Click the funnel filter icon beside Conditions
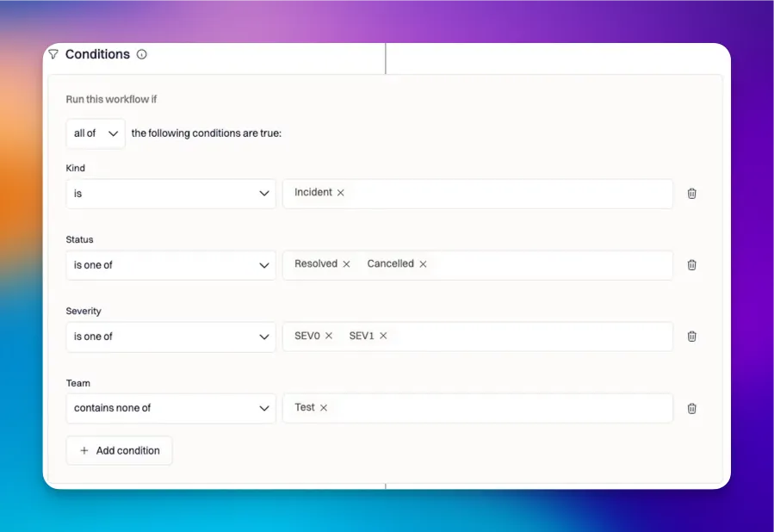This screenshot has height=532, width=774. [53, 54]
